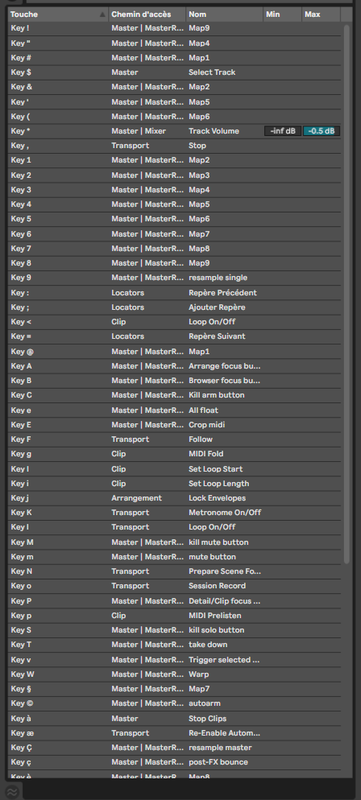Select the Trigger selected mapping
The height and width of the screenshot is (800, 361).
click(x=224, y=660)
